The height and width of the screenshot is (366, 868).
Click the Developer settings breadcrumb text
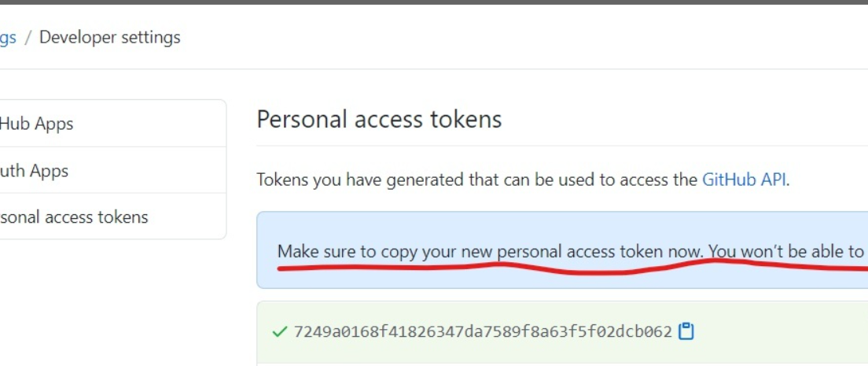[109, 37]
